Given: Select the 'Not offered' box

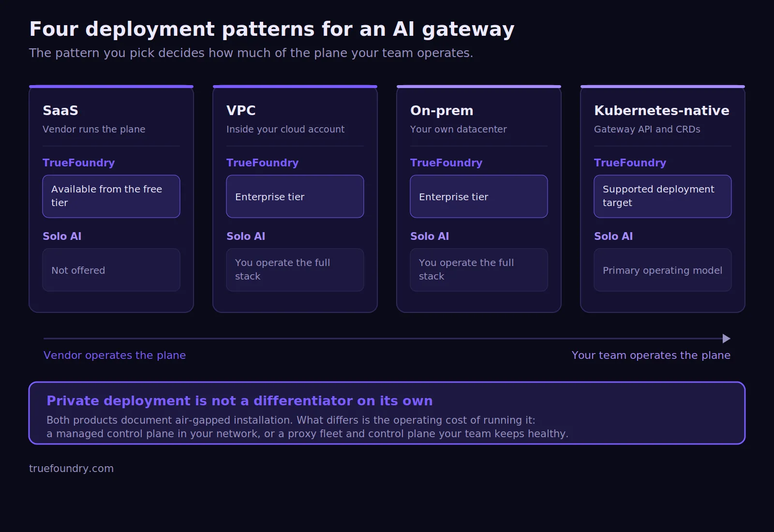Looking at the screenshot, I should [111, 270].
